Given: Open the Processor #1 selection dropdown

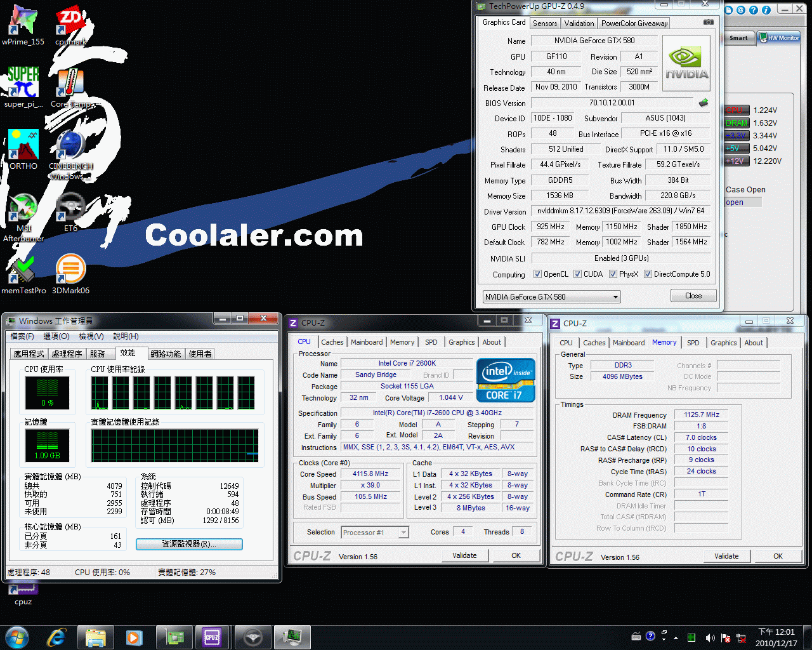Looking at the screenshot, I should (375, 533).
